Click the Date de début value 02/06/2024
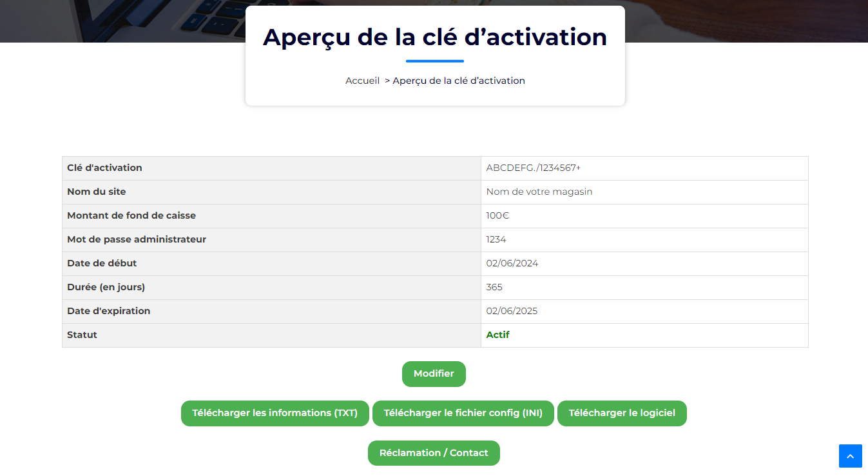868x476 pixels. pos(512,263)
